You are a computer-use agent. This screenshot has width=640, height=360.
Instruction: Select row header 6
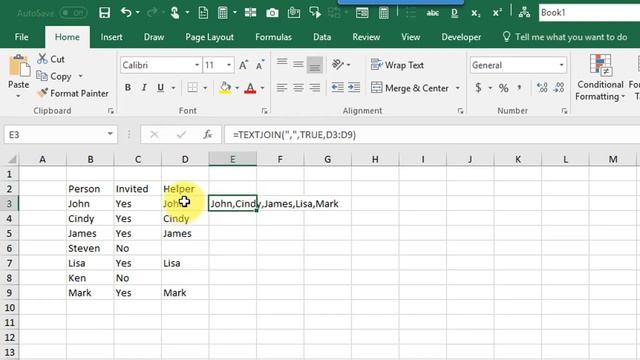(9, 248)
